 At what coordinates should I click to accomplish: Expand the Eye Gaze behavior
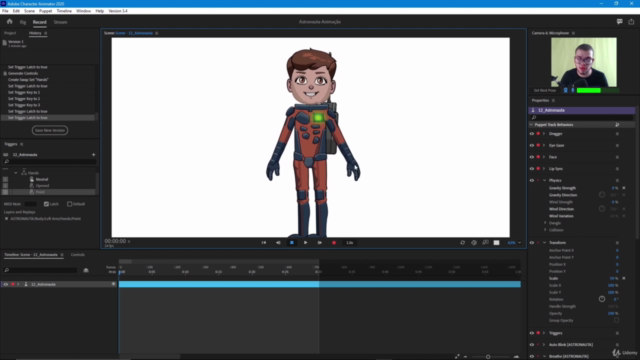[x=544, y=145]
